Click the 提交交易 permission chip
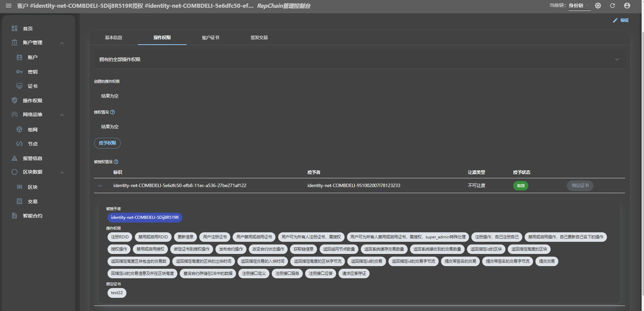This screenshot has height=311, width=644. coord(547,261)
